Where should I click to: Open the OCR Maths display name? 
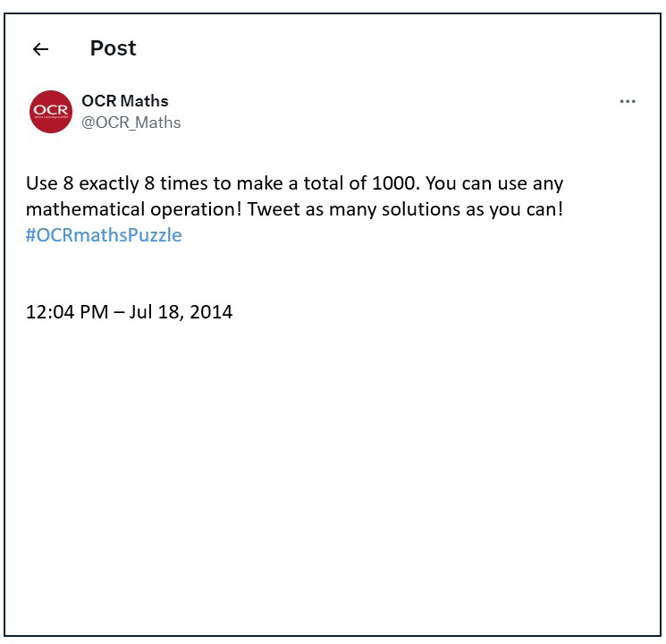125,101
